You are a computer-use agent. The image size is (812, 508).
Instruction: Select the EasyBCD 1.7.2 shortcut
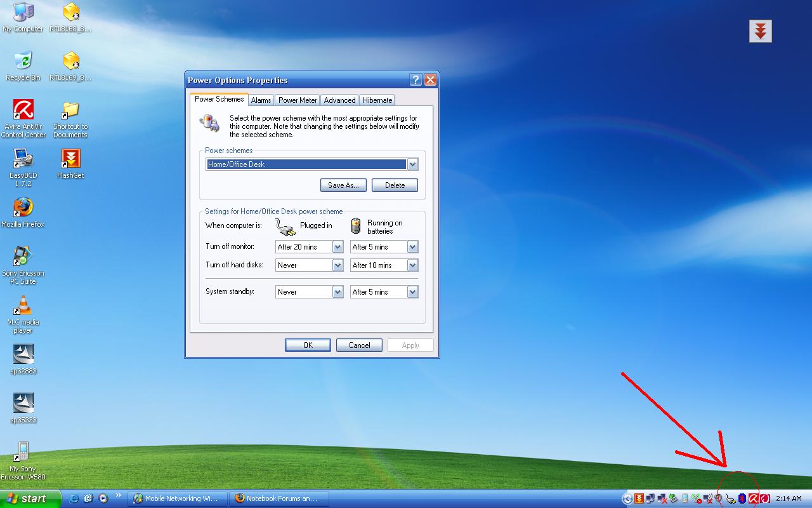[x=23, y=168]
